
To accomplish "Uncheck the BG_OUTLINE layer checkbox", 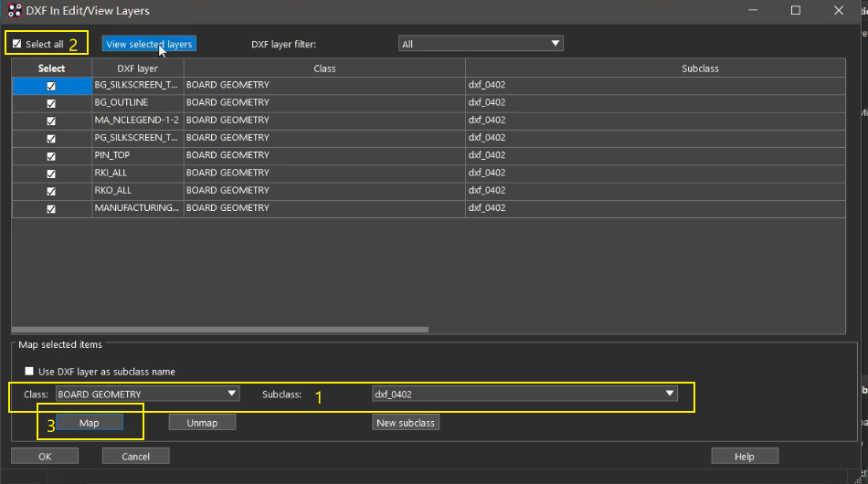I will click(51, 103).
